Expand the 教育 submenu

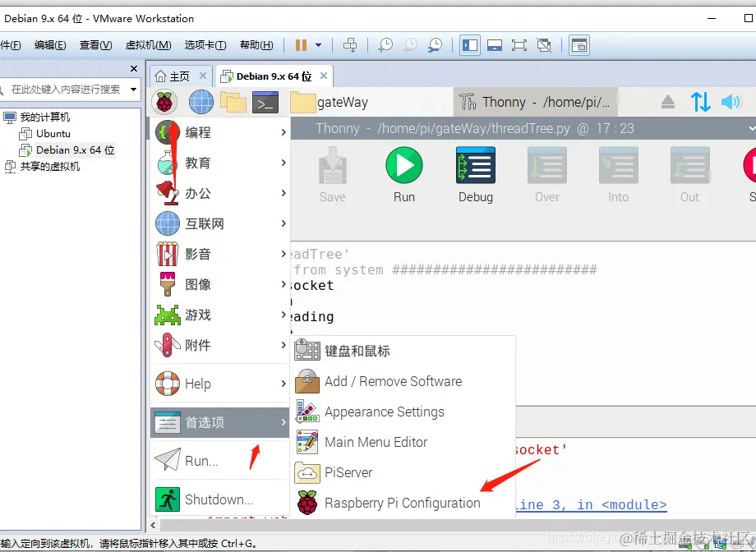pos(220,163)
